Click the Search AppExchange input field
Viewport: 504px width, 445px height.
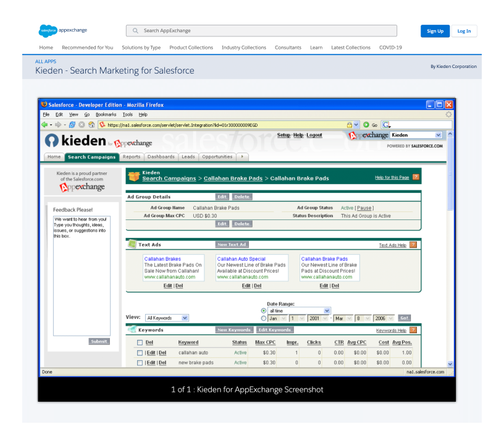(262, 30)
